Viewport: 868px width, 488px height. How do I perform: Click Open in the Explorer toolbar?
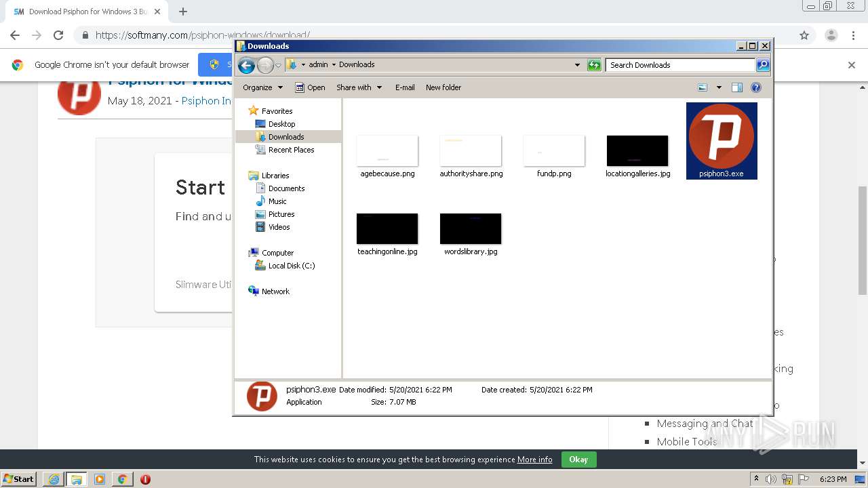click(311, 87)
